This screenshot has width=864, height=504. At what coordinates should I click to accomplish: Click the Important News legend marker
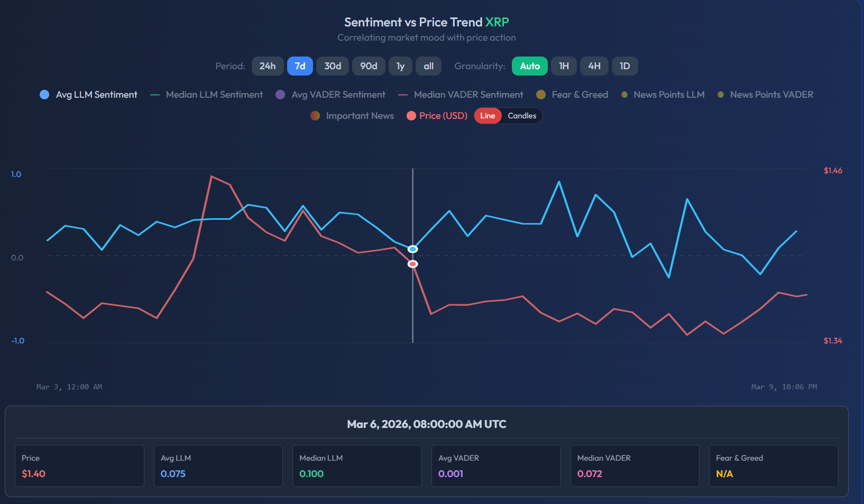coord(316,116)
